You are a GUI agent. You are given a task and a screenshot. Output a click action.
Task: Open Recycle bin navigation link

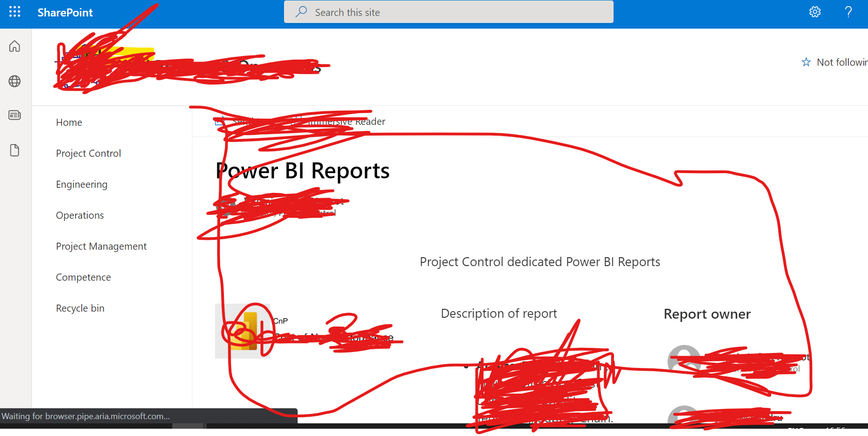80,308
